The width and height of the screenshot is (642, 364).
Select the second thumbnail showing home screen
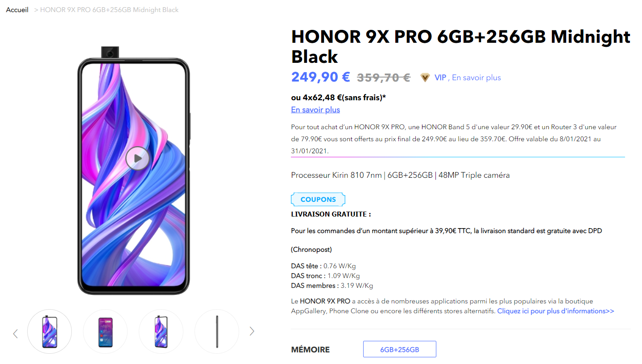105,331
